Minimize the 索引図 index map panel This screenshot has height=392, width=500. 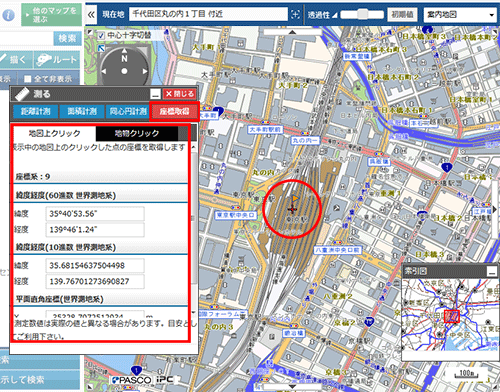492,271
